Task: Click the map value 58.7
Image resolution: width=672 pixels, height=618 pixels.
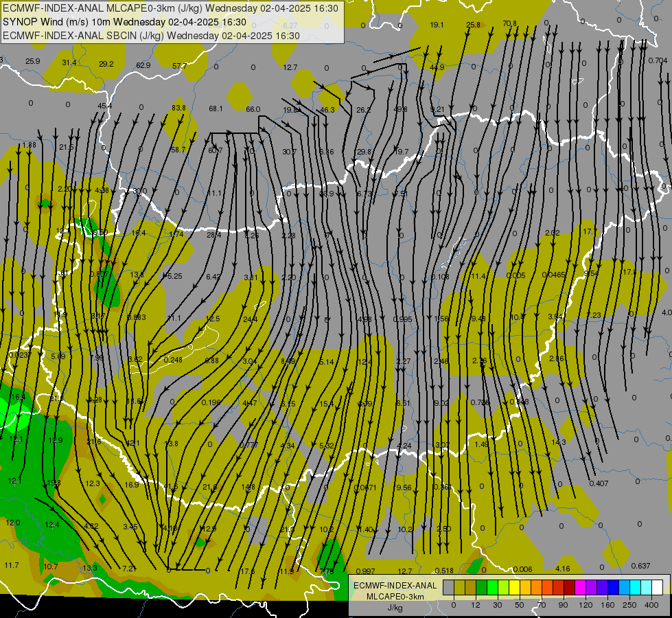Action: 178,150
